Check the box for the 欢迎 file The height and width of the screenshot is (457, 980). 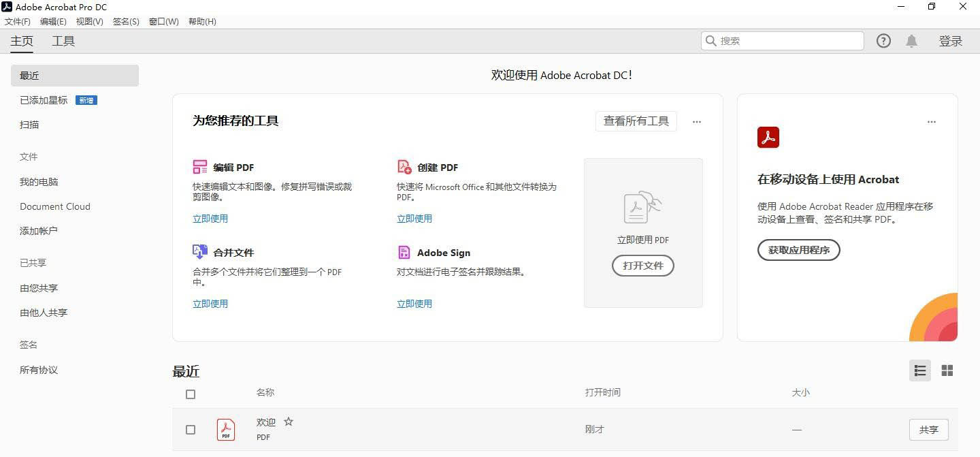tap(191, 430)
